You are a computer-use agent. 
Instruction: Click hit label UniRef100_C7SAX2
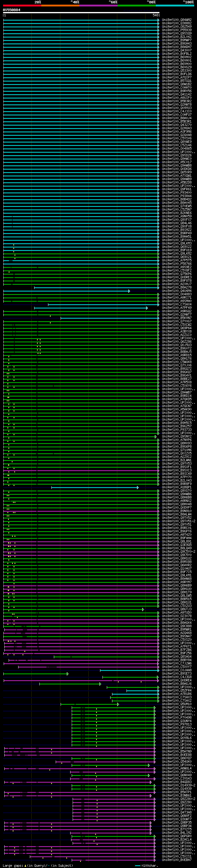177,700
